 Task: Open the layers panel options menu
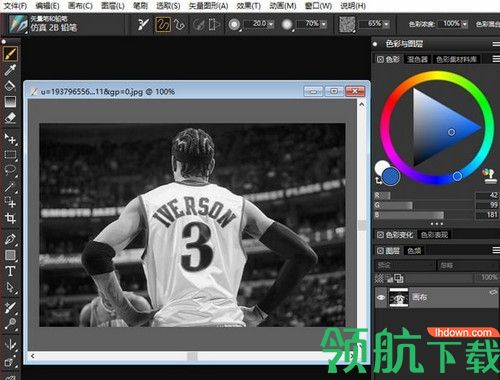(x=496, y=250)
